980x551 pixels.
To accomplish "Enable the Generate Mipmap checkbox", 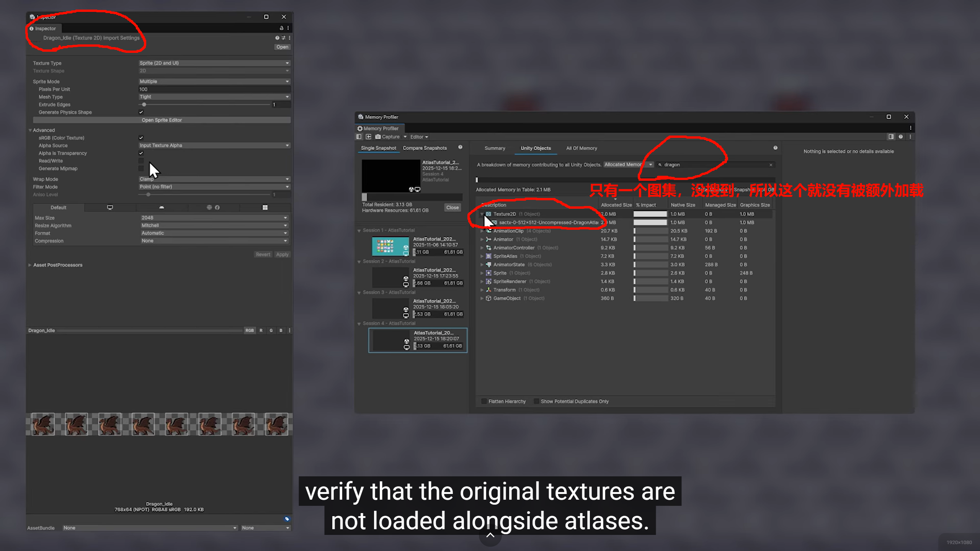I will click(141, 168).
